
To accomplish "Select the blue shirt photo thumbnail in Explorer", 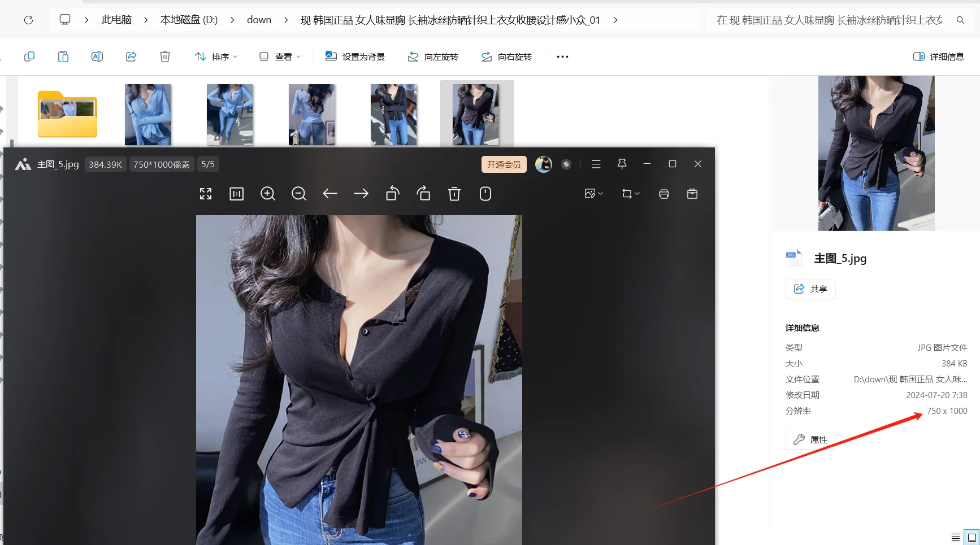I will (148, 114).
